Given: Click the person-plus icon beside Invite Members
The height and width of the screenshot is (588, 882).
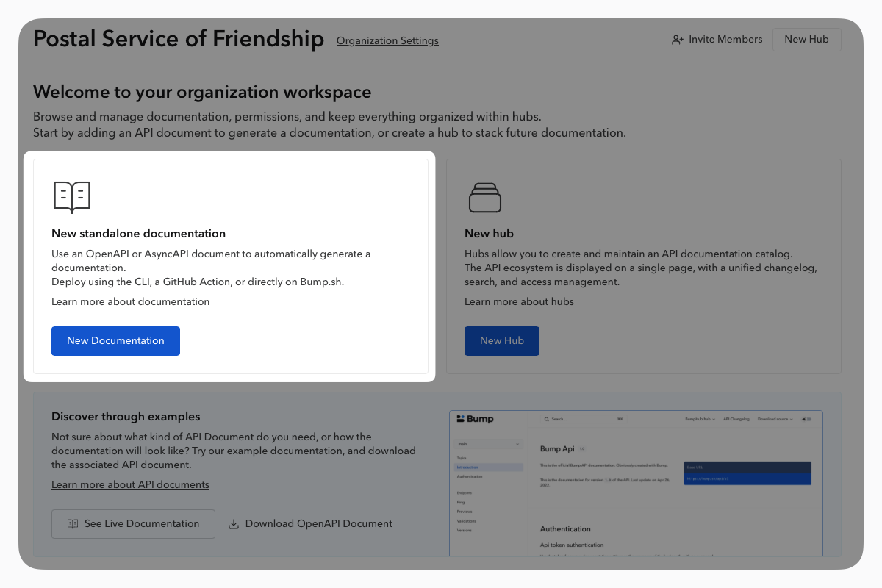Looking at the screenshot, I should point(678,40).
